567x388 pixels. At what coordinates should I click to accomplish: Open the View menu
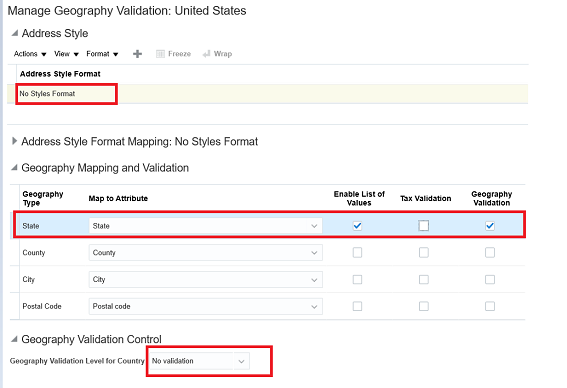67,54
